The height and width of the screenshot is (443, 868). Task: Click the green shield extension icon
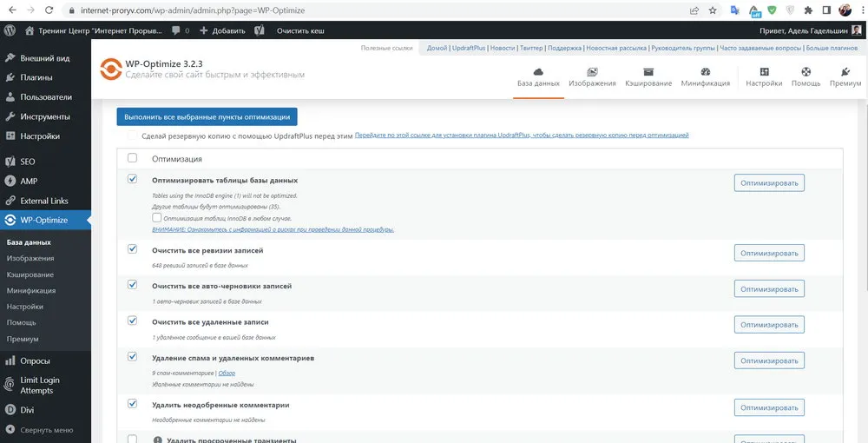[x=772, y=10]
